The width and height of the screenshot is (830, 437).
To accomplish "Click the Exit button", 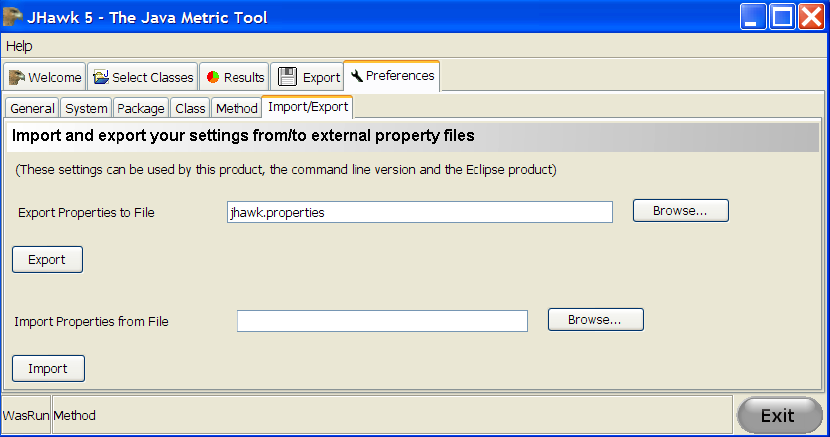I will tap(780, 415).
